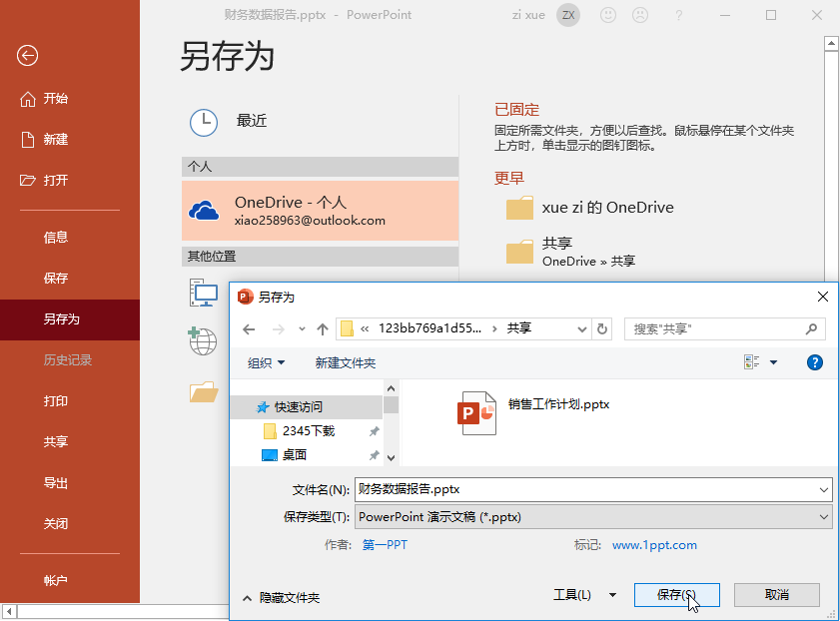Click the back arrow circle in backstage sidebar

tap(27, 55)
